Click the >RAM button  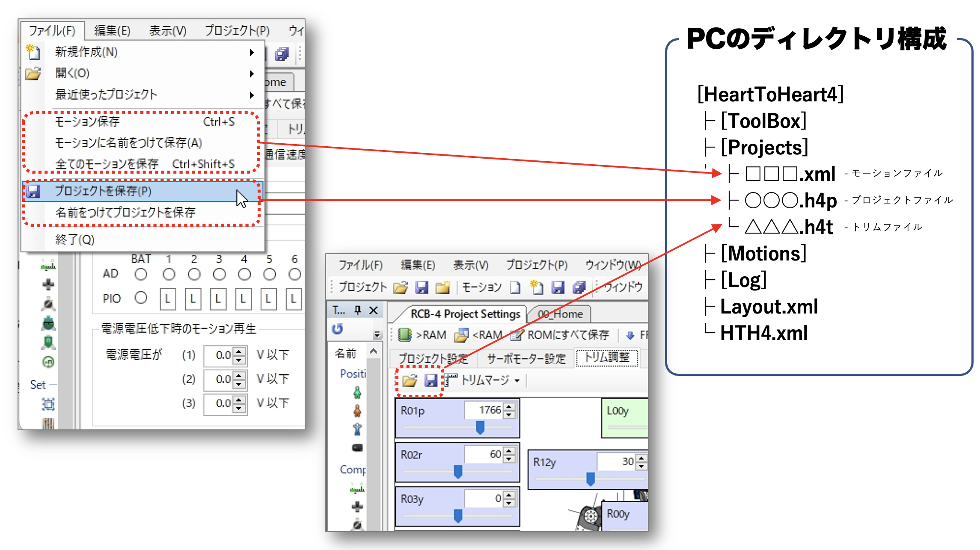pyautogui.click(x=422, y=335)
